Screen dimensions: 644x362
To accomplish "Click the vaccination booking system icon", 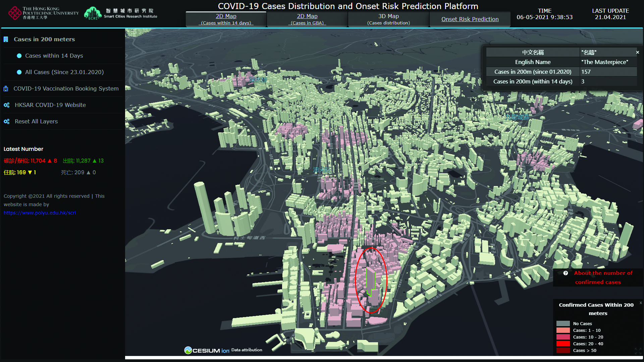I will pyautogui.click(x=6, y=89).
